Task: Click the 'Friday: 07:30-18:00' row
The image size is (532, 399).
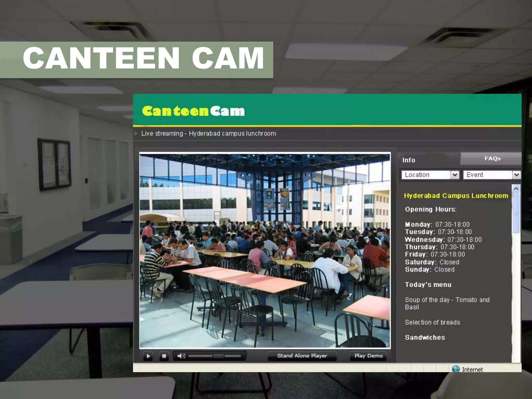Action: click(435, 254)
